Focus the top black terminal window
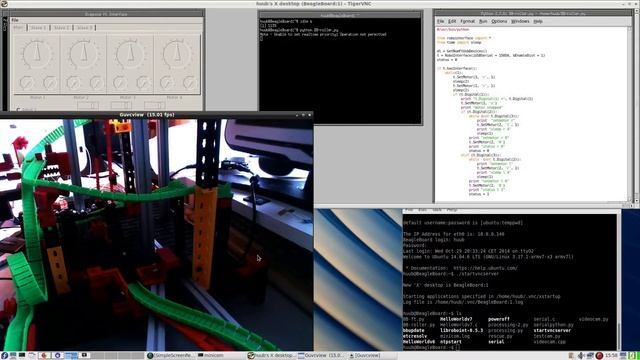This screenshot has height=360, width=640. [x=340, y=70]
